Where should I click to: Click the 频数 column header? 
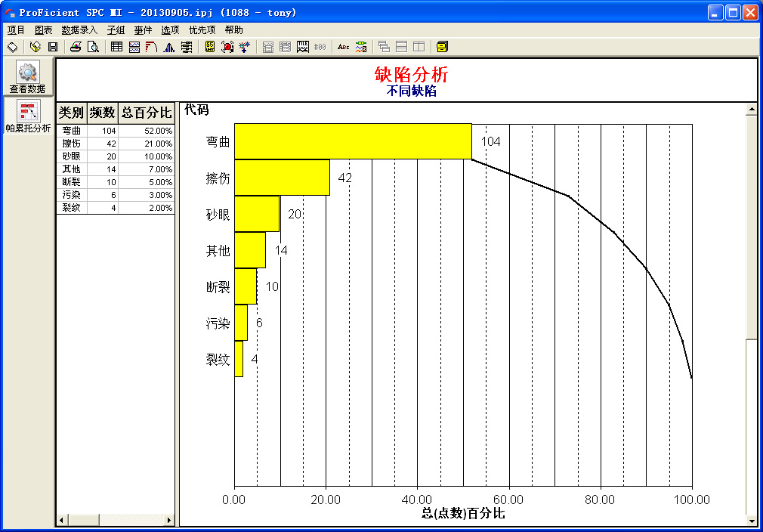pos(102,113)
